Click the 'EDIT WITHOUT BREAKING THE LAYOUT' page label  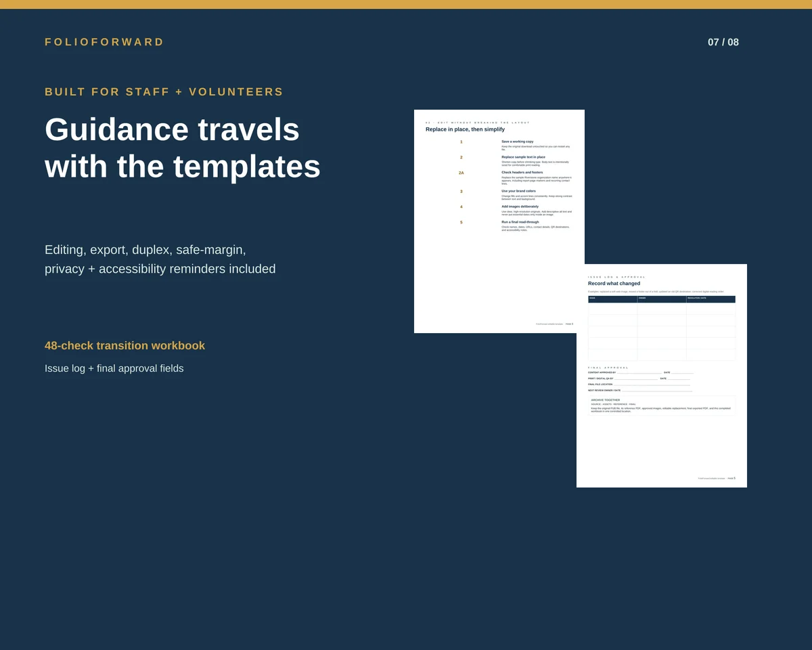pyautogui.click(x=478, y=123)
